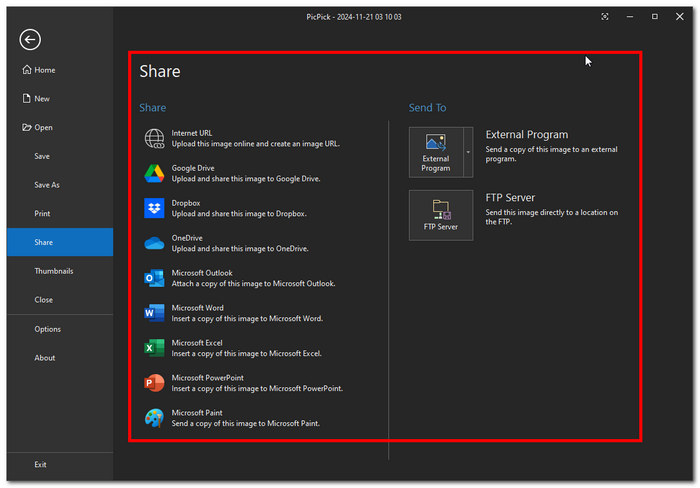Click 'Insert a copy of this image to Microsoft Word.'
The width and height of the screenshot is (700, 488).
tap(247, 318)
